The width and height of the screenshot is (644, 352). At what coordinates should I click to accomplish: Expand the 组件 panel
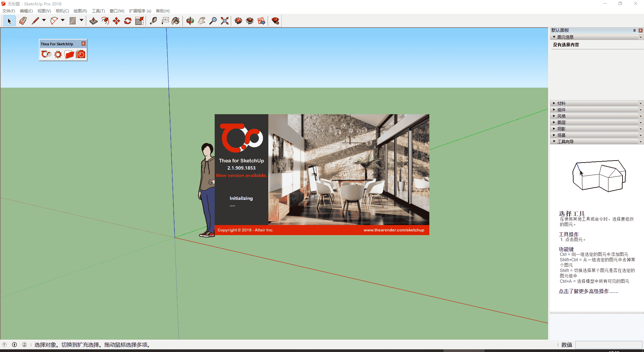coord(554,110)
